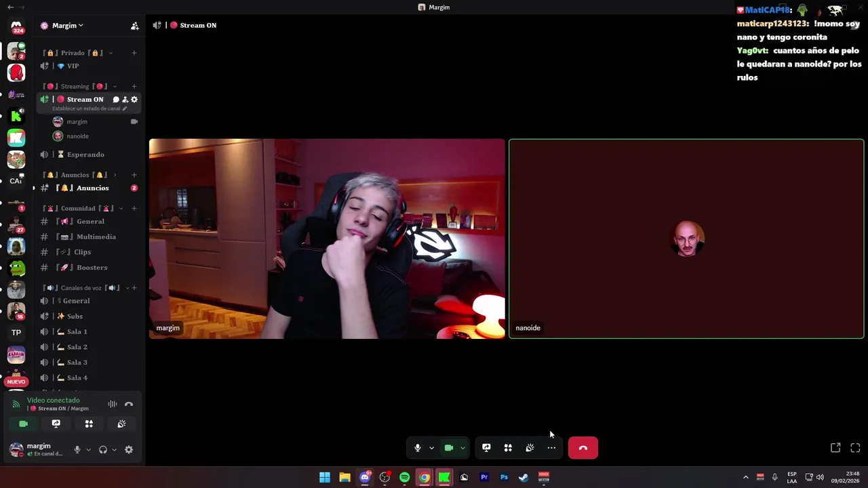Add channel to Streaming category

click(134, 87)
